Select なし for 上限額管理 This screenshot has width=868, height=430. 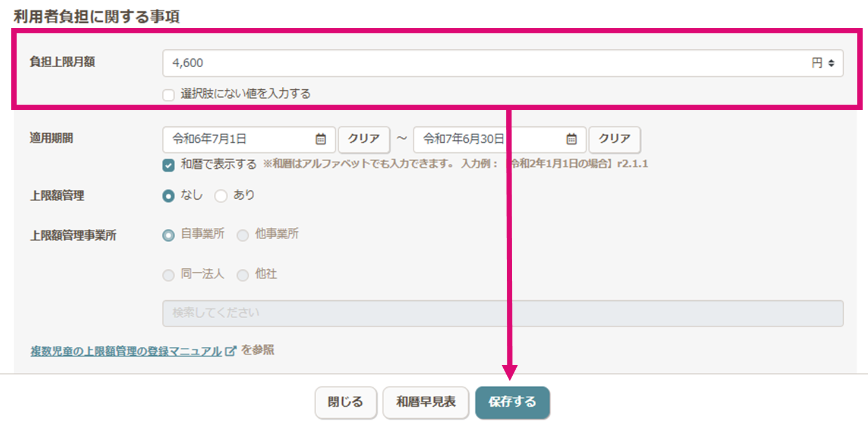click(x=169, y=196)
